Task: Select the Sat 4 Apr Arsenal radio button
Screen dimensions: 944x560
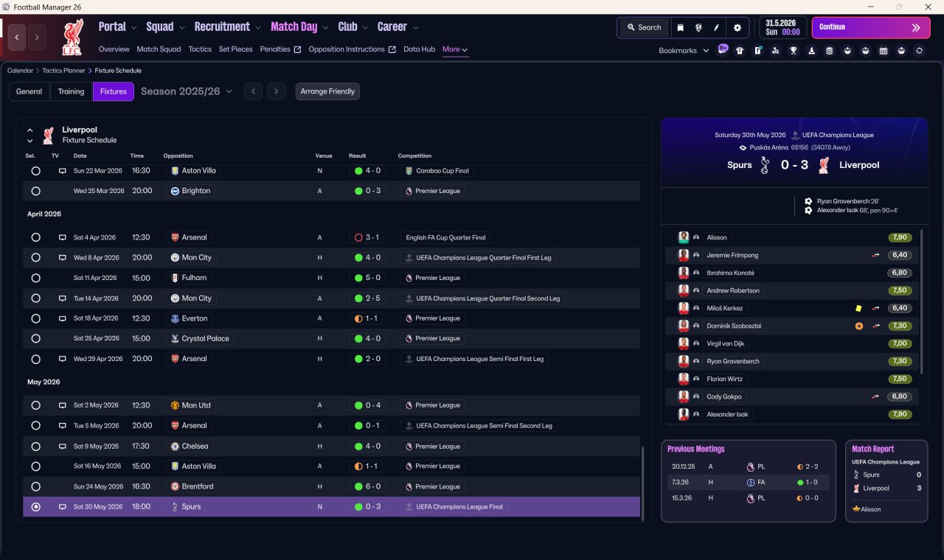Action: click(x=35, y=237)
